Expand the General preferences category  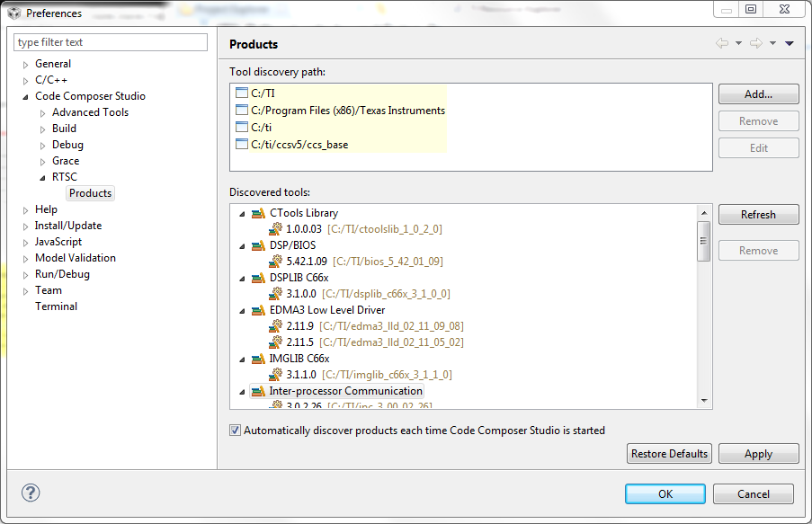point(26,64)
